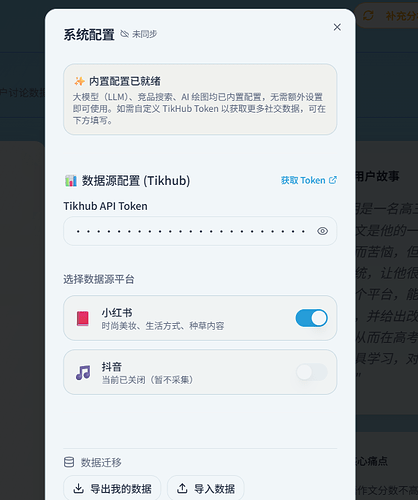Enable the 抖音 data source switch
The image size is (418, 500).
click(x=311, y=372)
